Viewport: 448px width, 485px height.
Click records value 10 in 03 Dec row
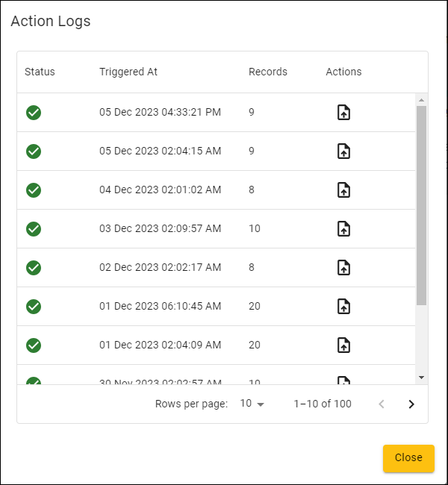(x=255, y=228)
